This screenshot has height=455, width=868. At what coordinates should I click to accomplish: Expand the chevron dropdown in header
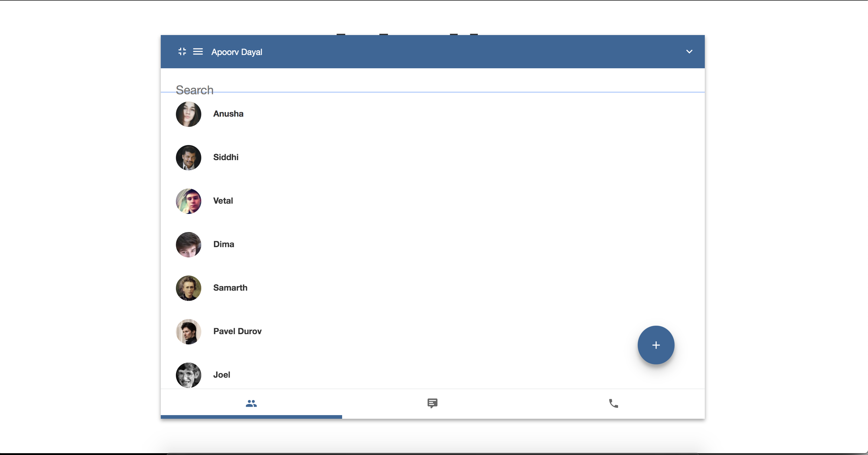(x=689, y=52)
